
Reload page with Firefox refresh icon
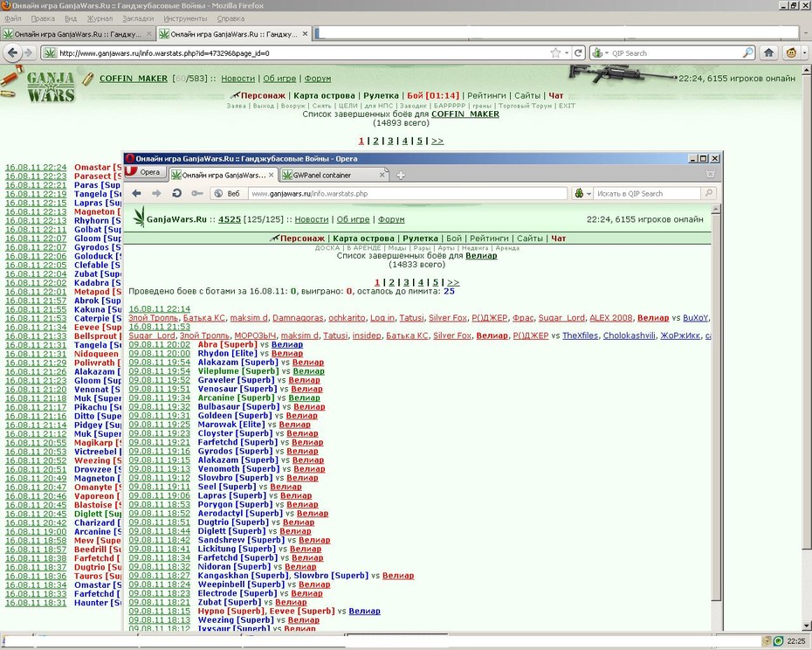point(579,53)
